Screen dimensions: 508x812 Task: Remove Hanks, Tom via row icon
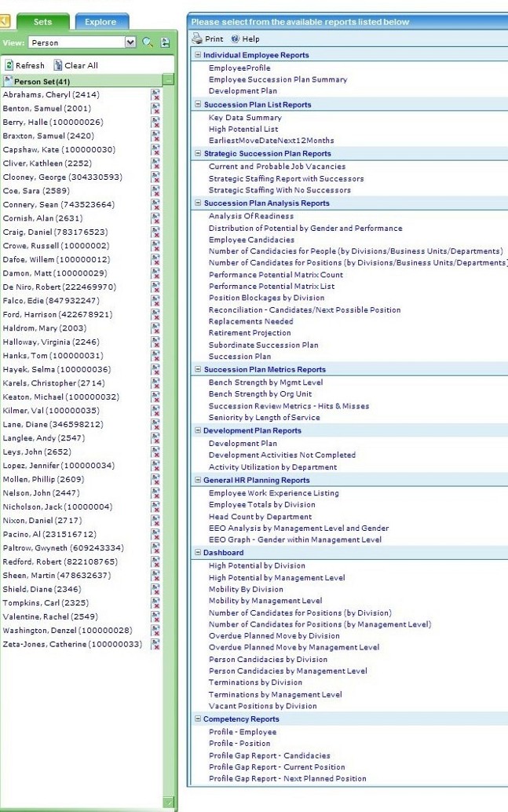tap(155, 356)
